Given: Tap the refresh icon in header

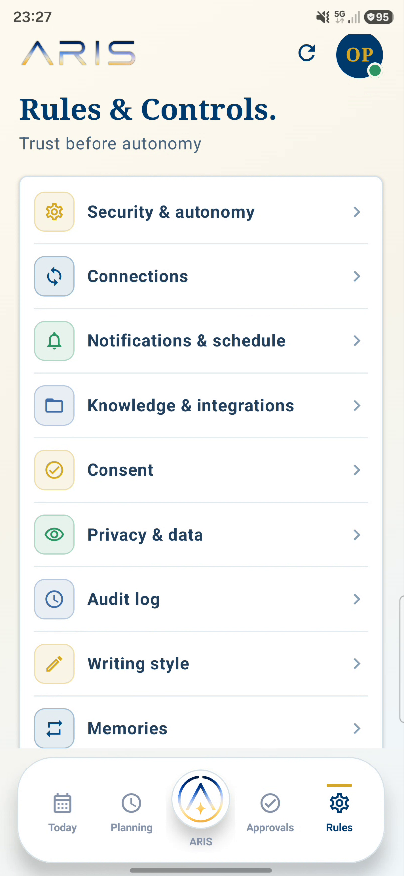Looking at the screenshot, I should [x=307, y=53].
